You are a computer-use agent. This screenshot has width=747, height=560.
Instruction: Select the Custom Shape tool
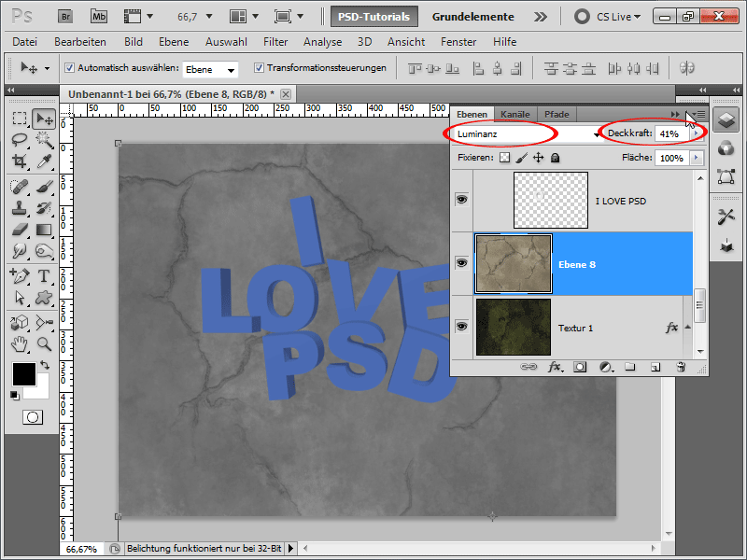[x=44, y=298]
